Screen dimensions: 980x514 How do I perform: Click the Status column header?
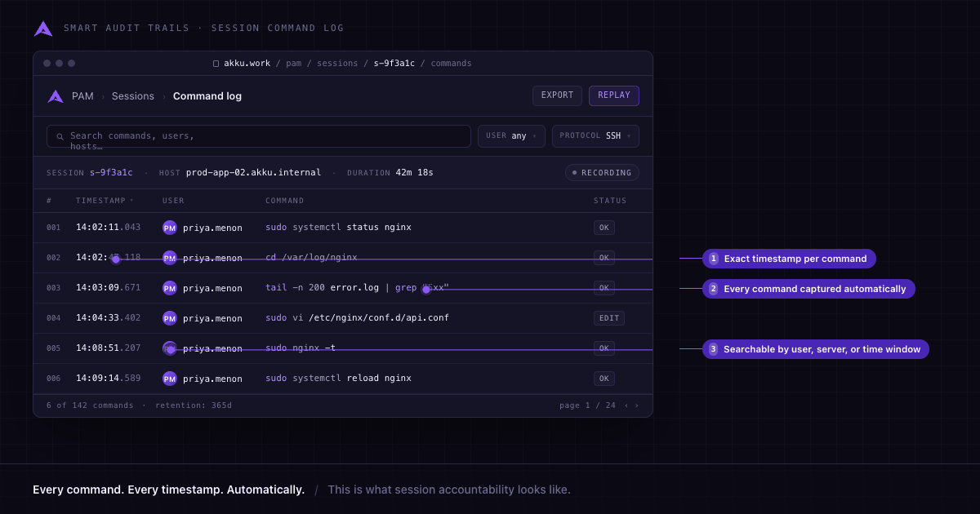click(610, 201)
